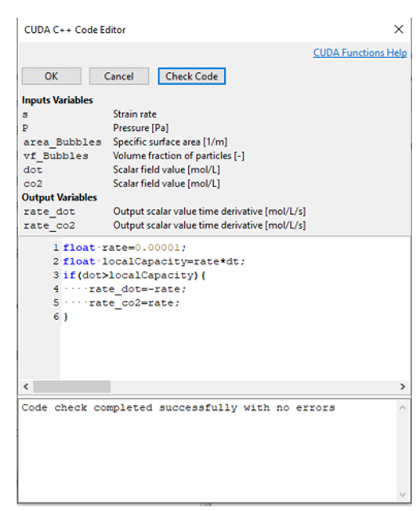Click the code editor's right scroll arrow
The image size is (420, 511).
[403, 386]
